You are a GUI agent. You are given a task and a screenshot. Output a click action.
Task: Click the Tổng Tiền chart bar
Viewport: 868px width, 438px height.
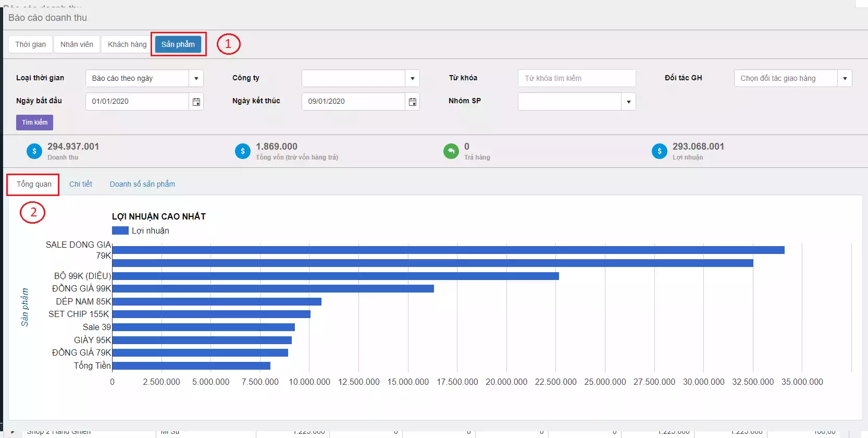pyautogui.click(x=191, y=366)
